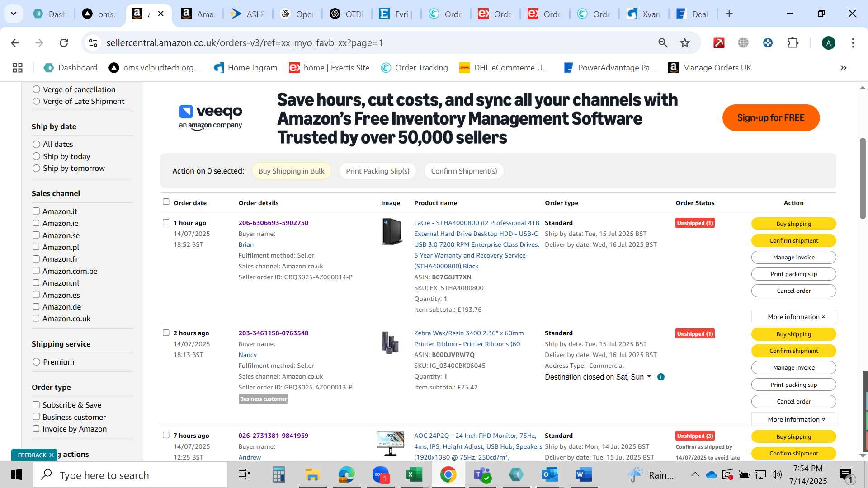The image size is (868, 488).
Task: Open the Order Tracking bookmark
Action: [414, 68]
